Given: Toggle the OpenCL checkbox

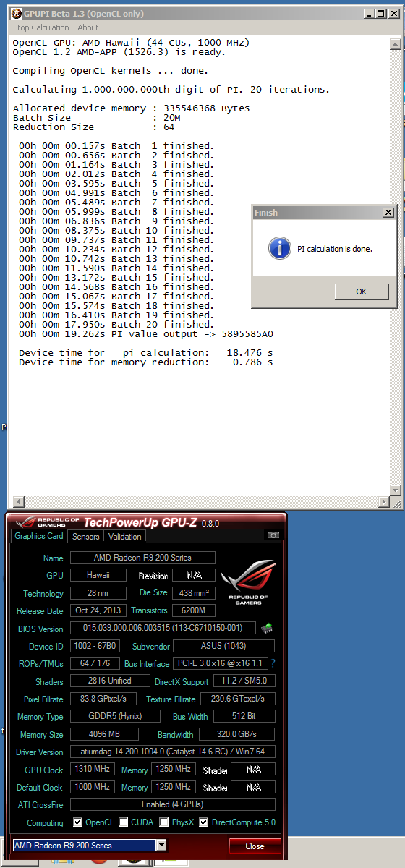Looking at the screenshot, I should (x=78, y=822).
